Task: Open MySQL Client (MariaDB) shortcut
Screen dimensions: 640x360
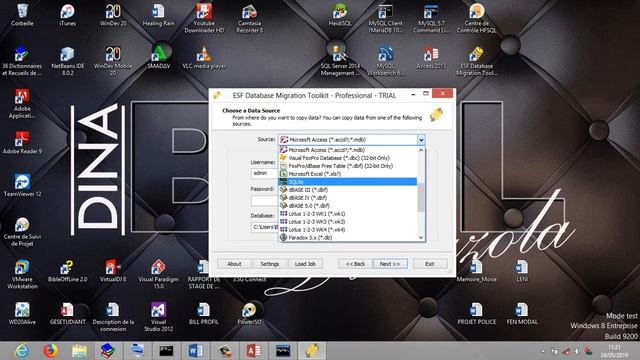Action: (385, 18)
